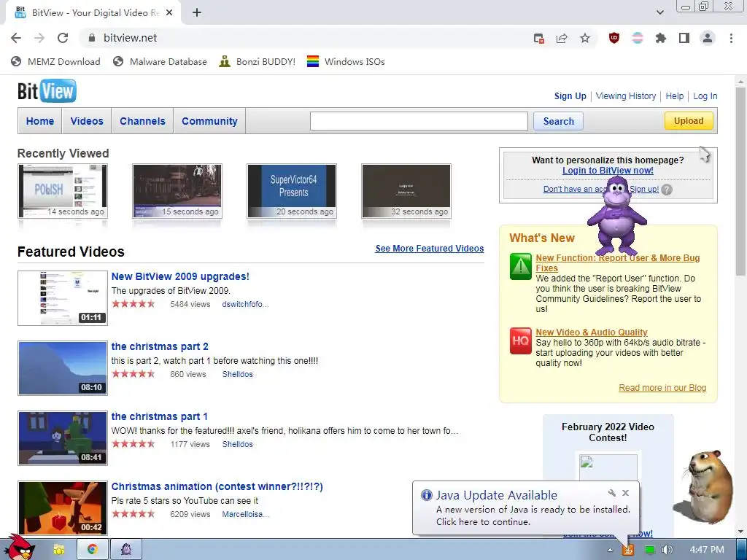This screenshot has height=560, width=747.
Task: Open dswitchfofo uploader link
Action: click(x=245, y=304)
